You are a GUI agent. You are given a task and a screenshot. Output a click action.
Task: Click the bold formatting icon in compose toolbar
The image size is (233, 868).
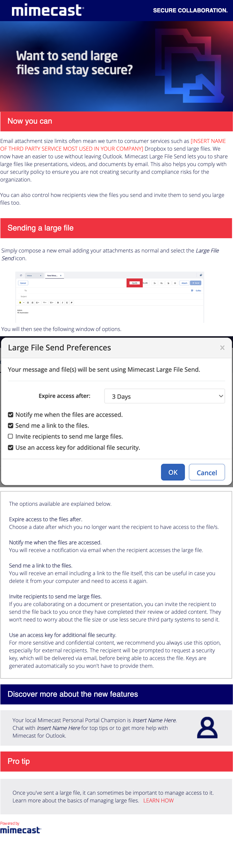tap(58, 303)
